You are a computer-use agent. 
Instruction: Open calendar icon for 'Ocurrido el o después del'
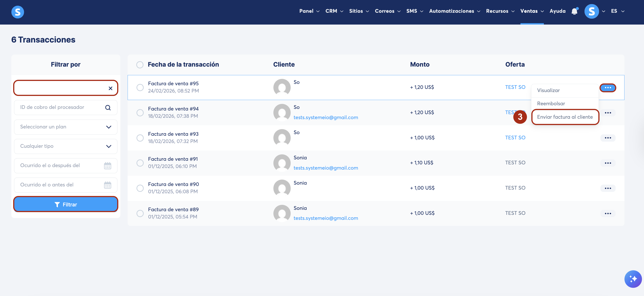click(x=107, y=166)
